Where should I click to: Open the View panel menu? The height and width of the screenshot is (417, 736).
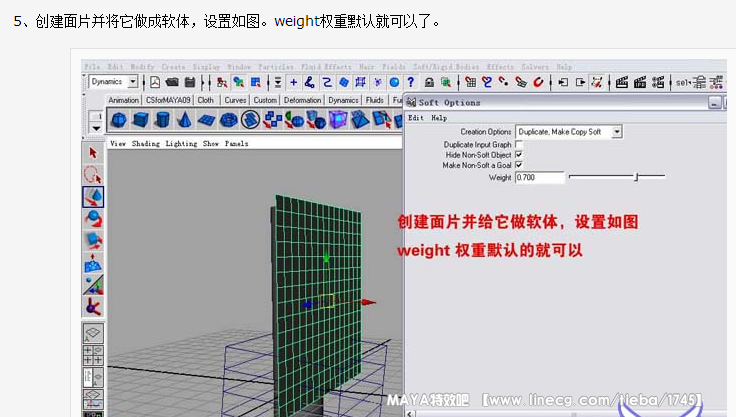[118, 144]
